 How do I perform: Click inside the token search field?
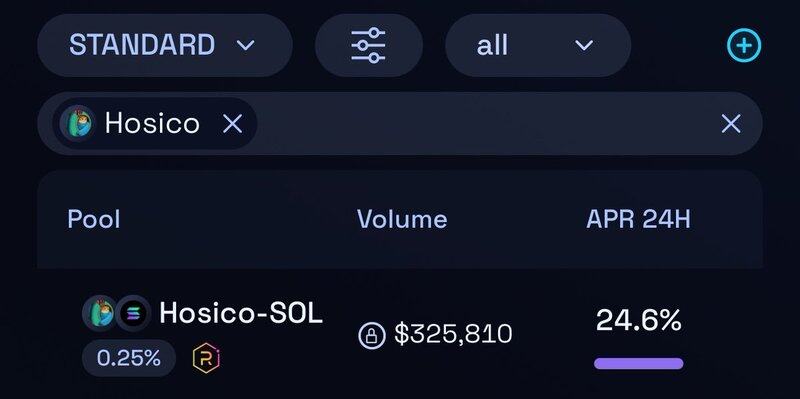click(x=485, y=124)
